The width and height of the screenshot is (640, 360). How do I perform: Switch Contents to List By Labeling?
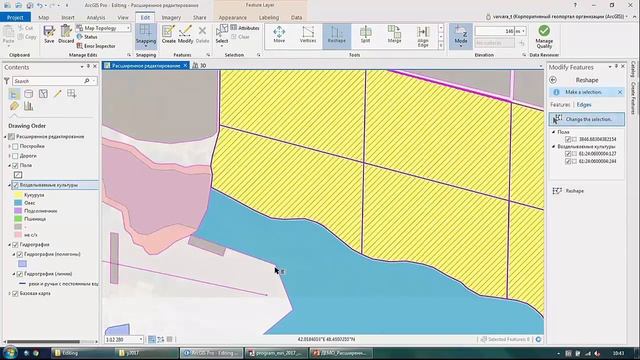point(14,107)
